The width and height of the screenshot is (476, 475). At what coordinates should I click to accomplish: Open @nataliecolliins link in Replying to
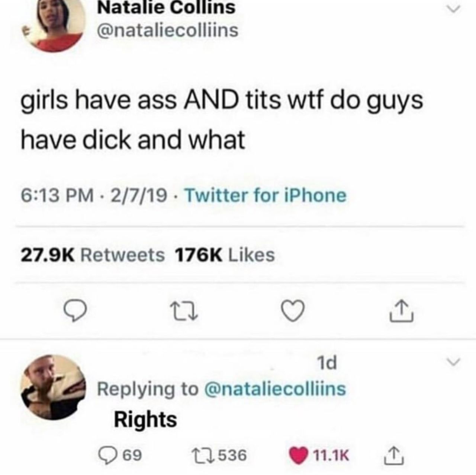(x=275, y=389)
